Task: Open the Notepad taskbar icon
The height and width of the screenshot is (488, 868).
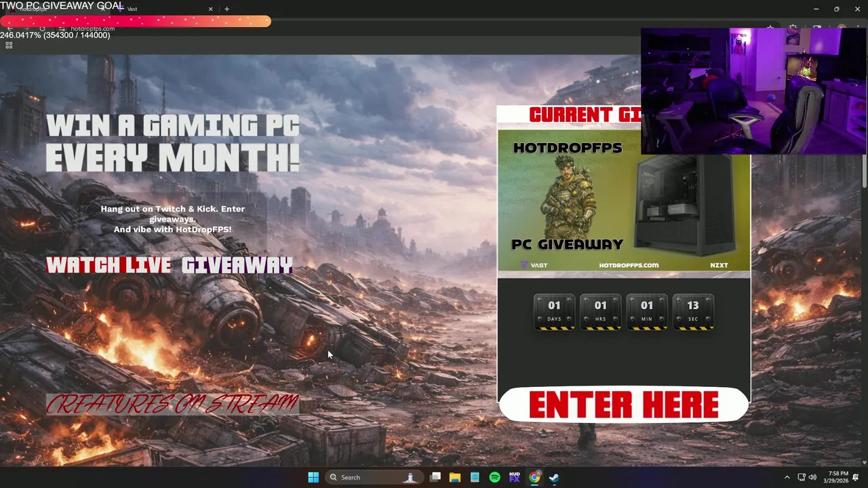Action: coord(475,477)
